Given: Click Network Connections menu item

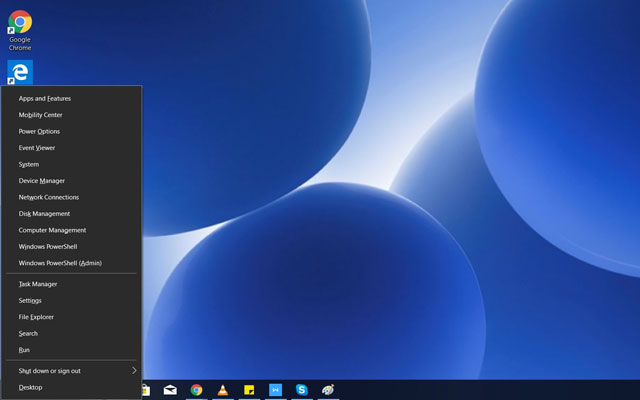Looking at the screenshot, I should coord(48,197).
